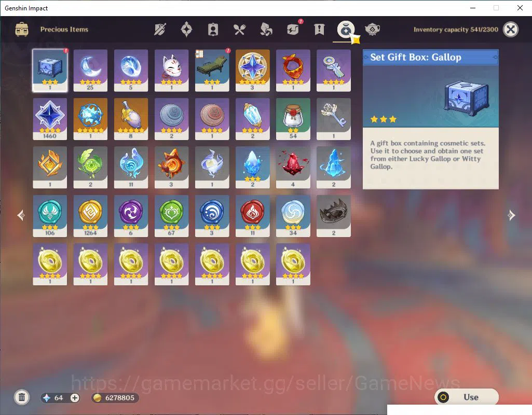Select the orange Geo sigil shard item
Viewport: 532px width, 415px height.
click(50, 168)
